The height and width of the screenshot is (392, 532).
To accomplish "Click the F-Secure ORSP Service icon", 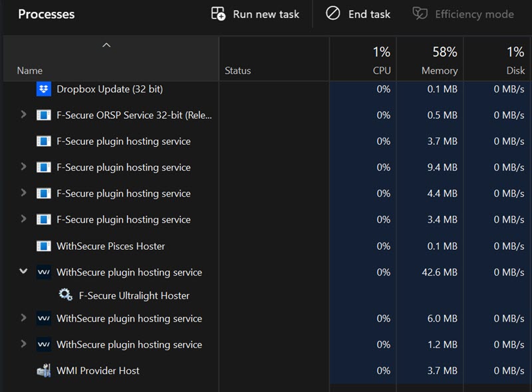I will coord(44,115).
